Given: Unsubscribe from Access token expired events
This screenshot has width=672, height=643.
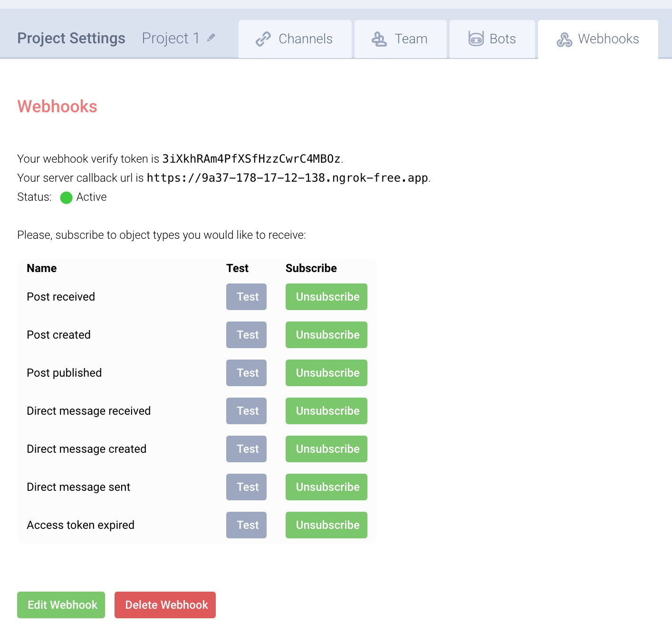Looking at the screenshot, I should (326, 525).
